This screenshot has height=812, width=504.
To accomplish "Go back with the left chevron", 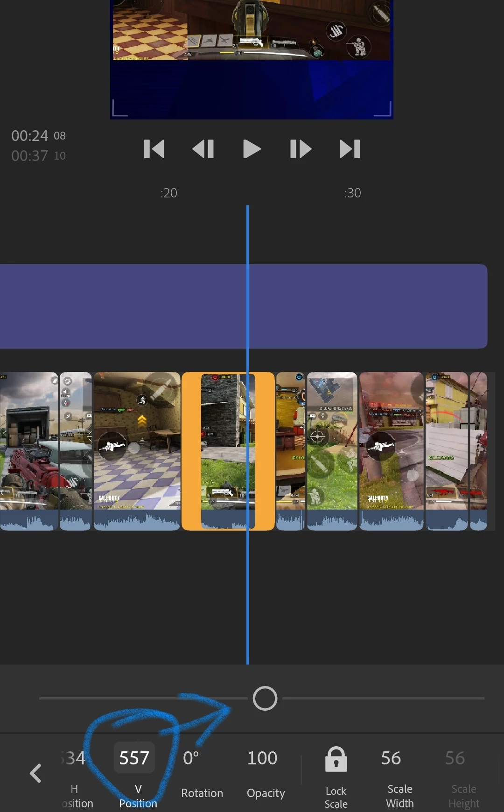I will pyautogui.click(x=35, y=773).
